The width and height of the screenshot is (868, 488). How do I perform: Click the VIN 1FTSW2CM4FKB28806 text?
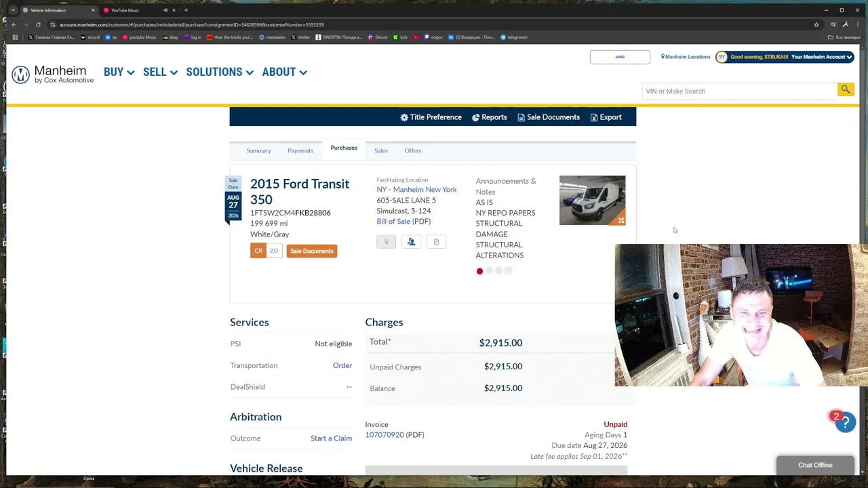[x=290, y=213]
